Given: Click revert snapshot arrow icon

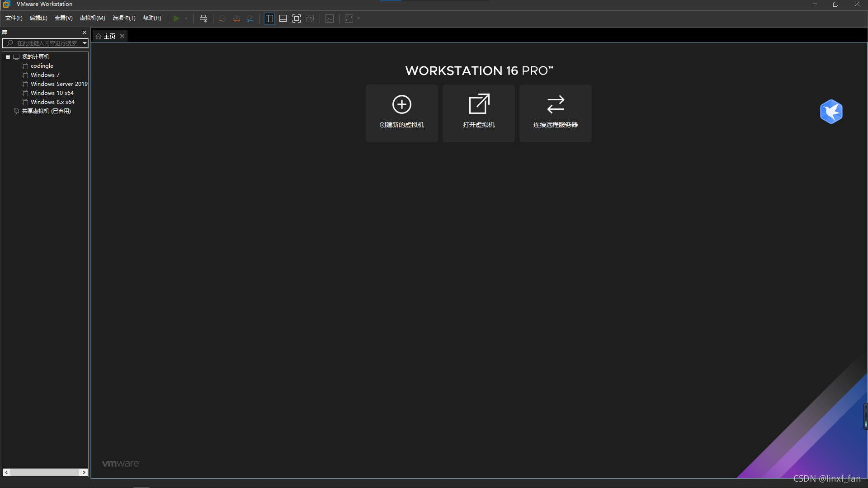Looking at the screenshot, I should (236, 19).
